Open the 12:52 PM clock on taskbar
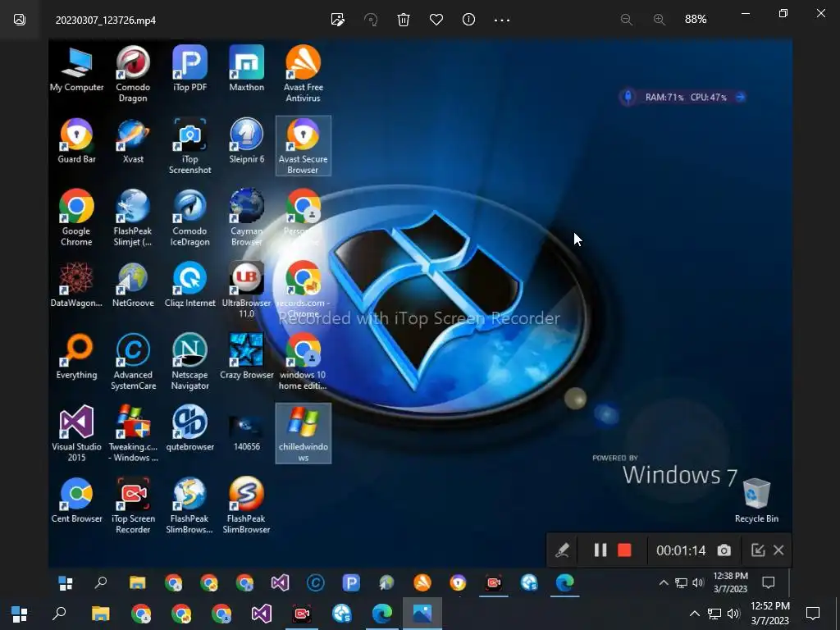Screen dimensions: 840x630 [x=769, y=614]
